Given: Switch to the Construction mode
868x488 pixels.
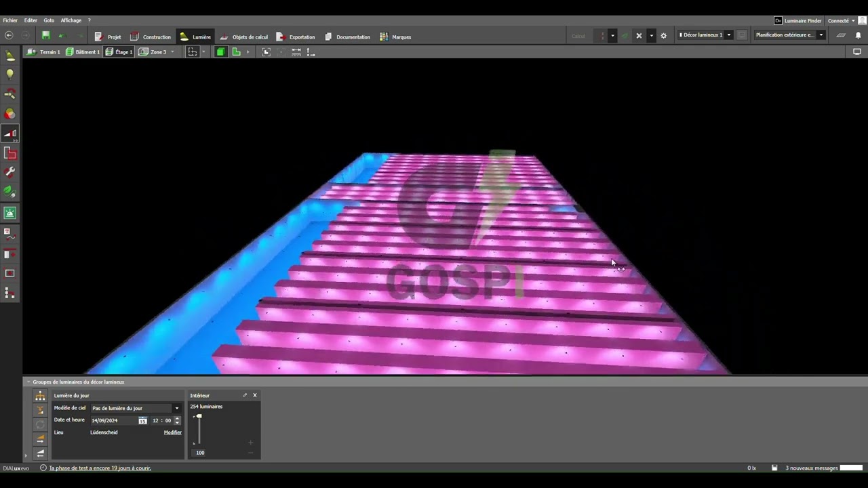Looking at the screenshot, I should click(151, 37).
